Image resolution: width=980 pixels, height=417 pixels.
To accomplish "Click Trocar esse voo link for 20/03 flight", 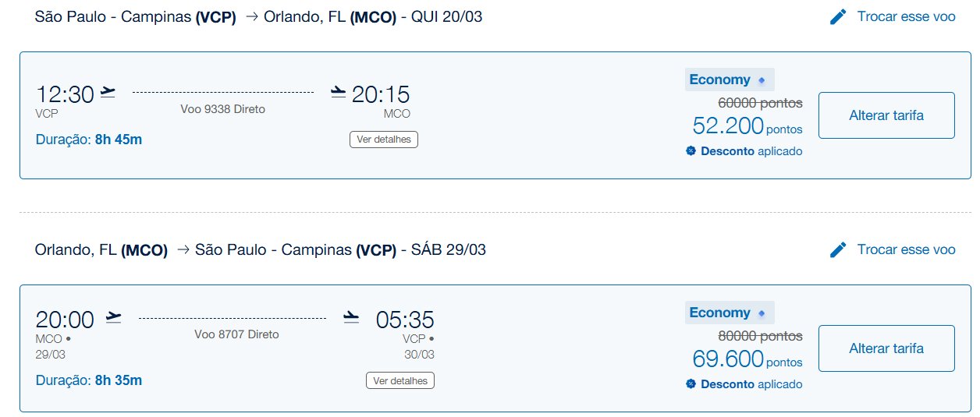I will pos(906,16).
